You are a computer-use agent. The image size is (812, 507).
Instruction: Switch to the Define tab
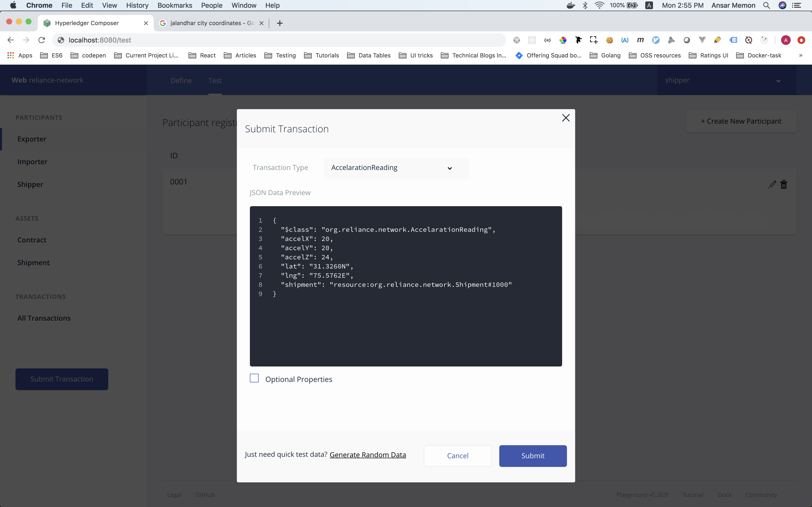click(x=181, y=80)
